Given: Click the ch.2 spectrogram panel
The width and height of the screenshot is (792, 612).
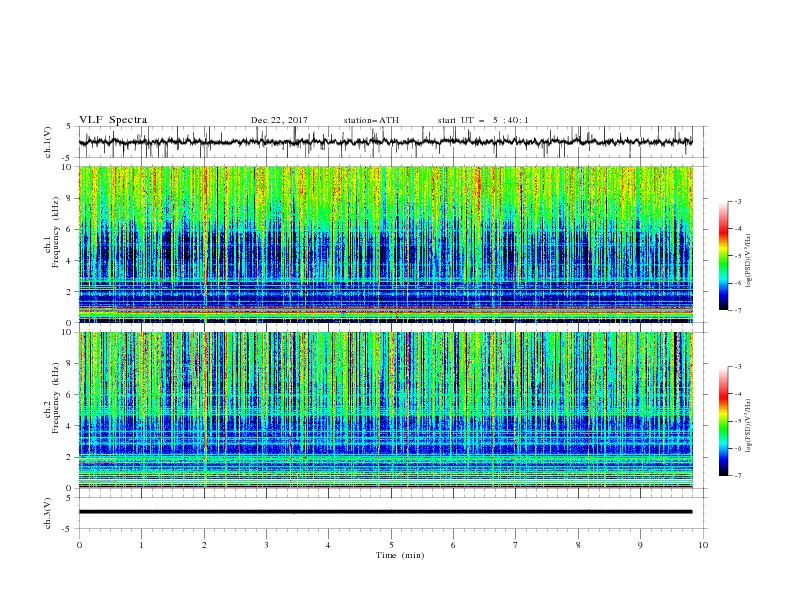Looking at the screenshot, I should click(386, 410).
